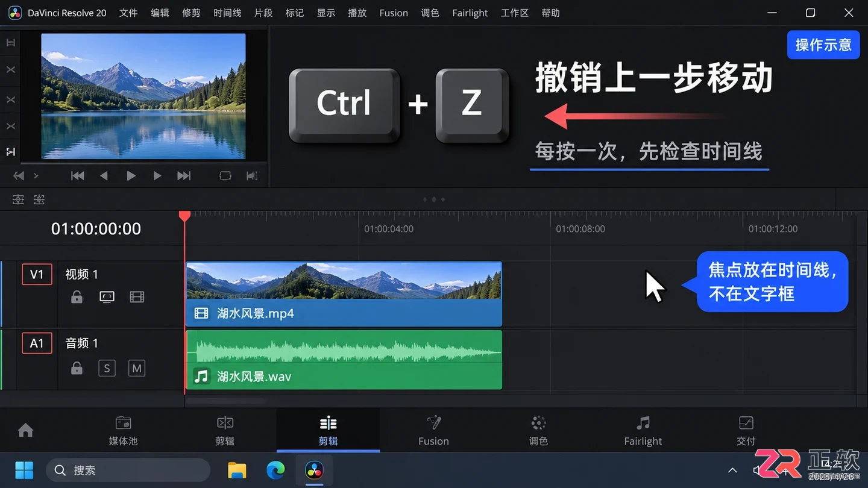Go to the 交付 page

(x=746, y=431)
